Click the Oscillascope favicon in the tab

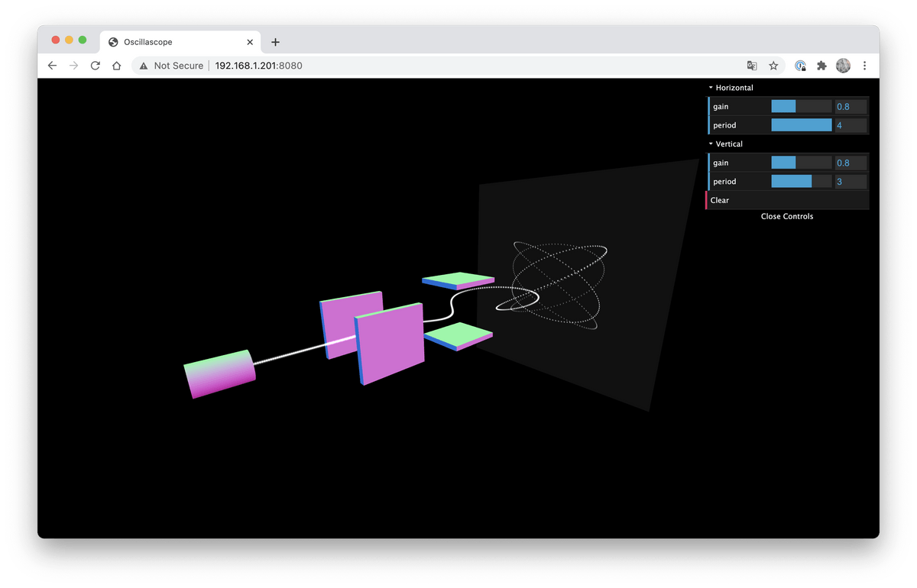(x=113, y=42)
